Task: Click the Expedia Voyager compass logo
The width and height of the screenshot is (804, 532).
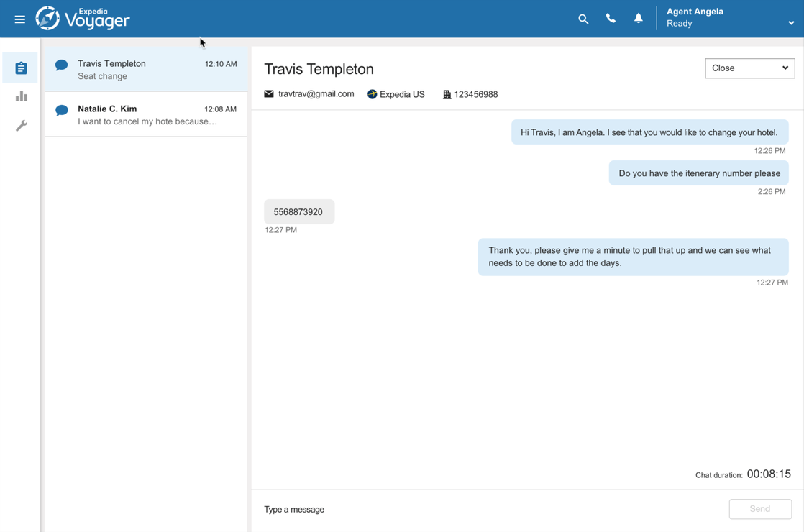Action: (48, 19)
